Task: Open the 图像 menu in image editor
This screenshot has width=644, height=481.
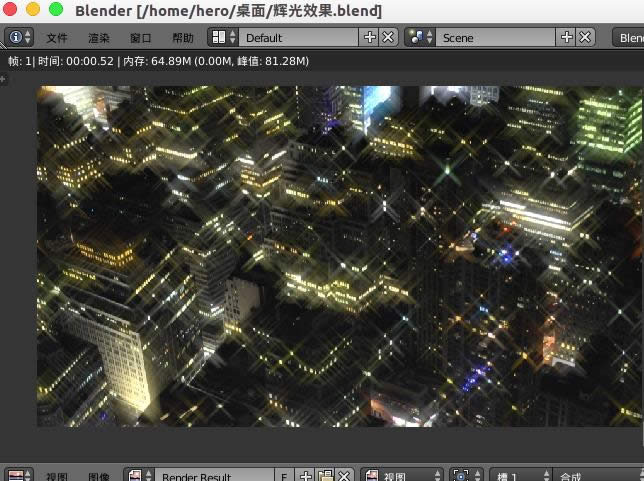Action: [x=99, y=476]
